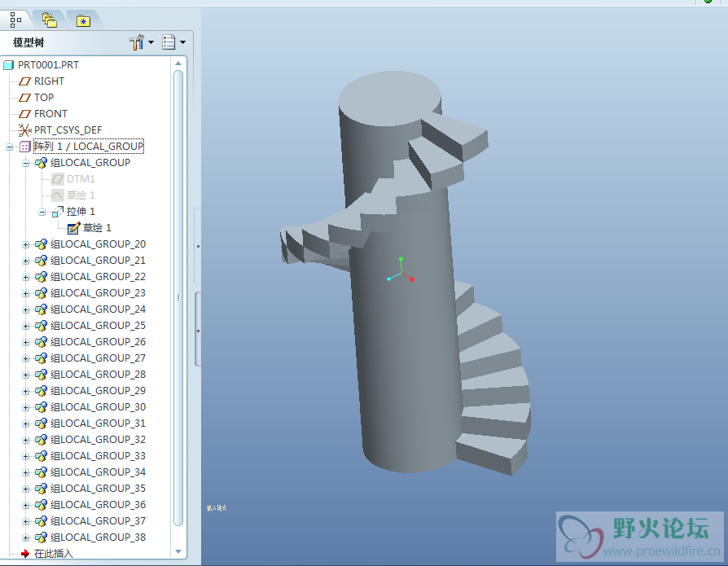Open the Favorites navigator tab
This screenshot has width=728, height=566.
tap(84, 21)
